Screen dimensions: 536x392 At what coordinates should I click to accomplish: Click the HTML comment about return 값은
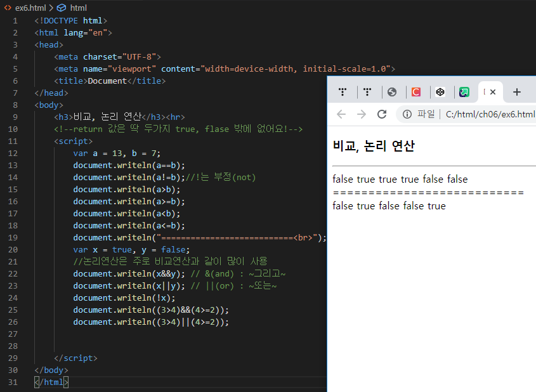[178, 129]
